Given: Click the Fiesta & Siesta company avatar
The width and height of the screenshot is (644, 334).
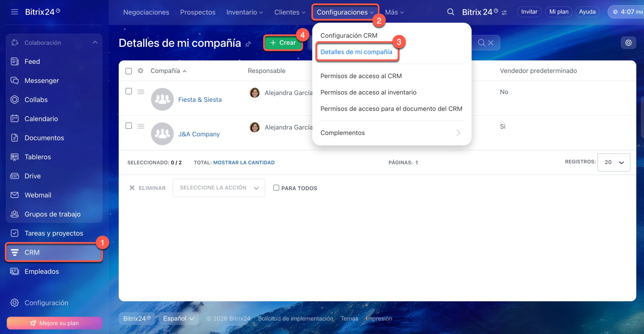Looking at the screenshot, I should [x=162, y=100].
